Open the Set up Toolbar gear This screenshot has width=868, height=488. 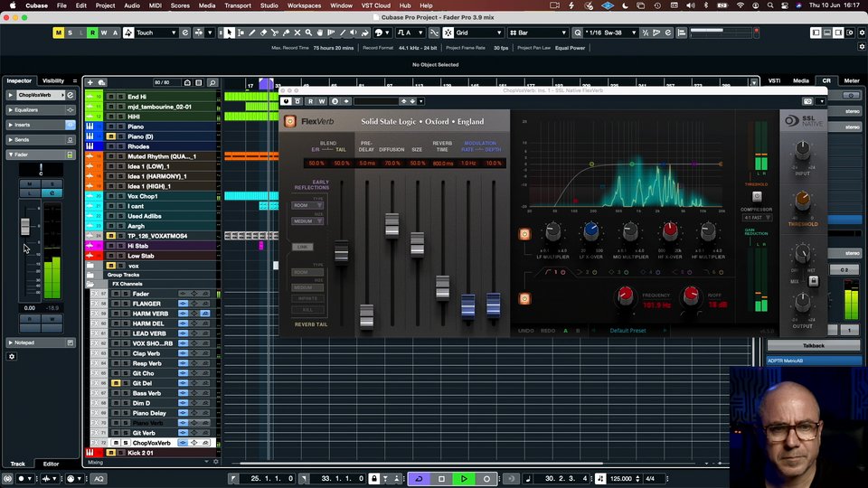point(862,33)
